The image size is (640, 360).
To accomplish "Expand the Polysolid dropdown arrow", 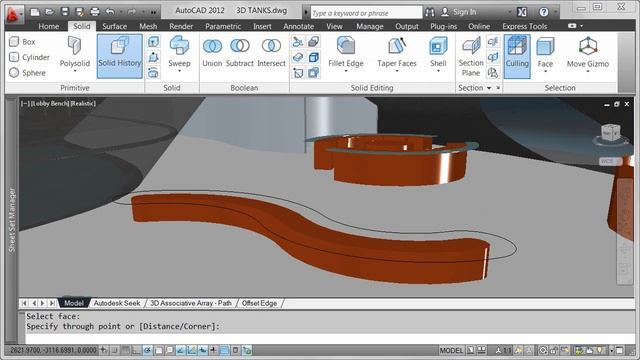I will click(x=75, y=71).
